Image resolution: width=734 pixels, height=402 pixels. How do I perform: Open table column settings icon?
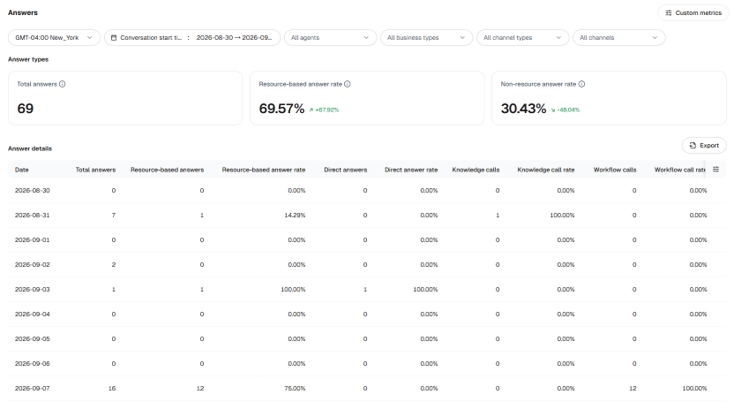(x=716, y=169)
